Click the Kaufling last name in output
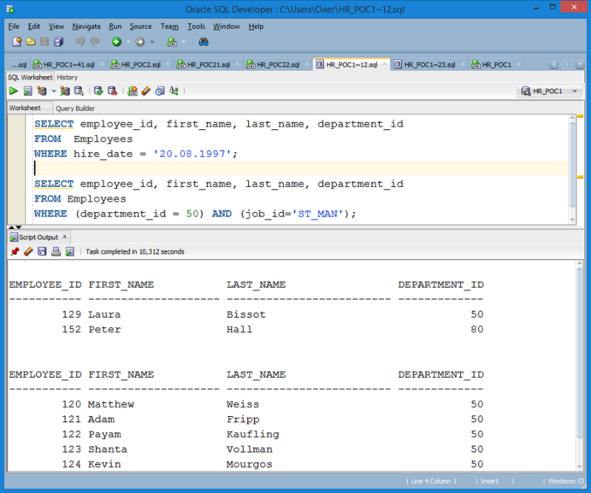This screenshot has height=493, width=591. point(253,434)
